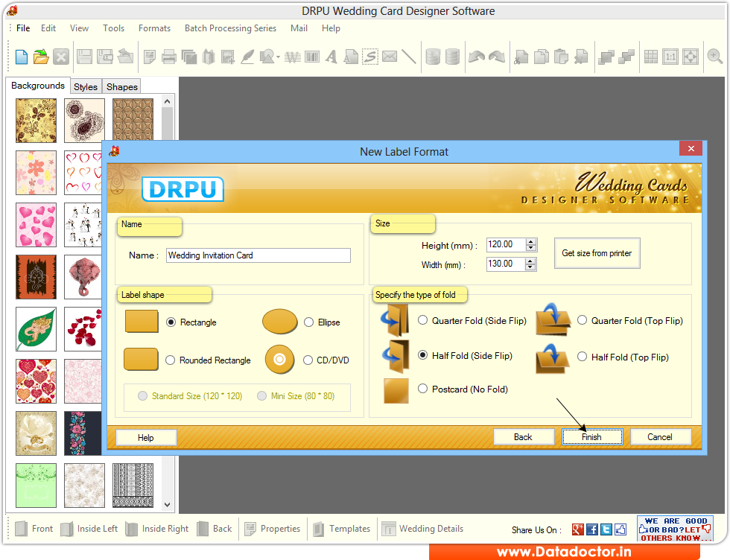This screenshot has height=560, width=730.
Task: Click the grid view toolbar icon
Action: [x=651, y=57]
